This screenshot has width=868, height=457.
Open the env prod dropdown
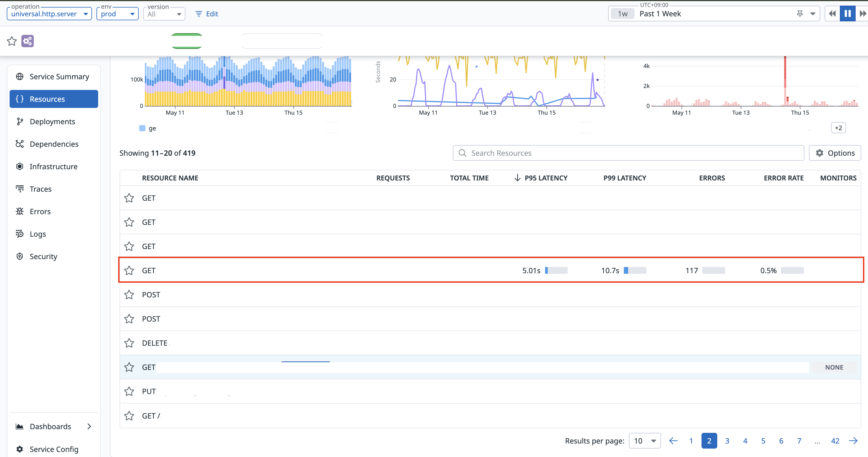[x=117, y=14]
